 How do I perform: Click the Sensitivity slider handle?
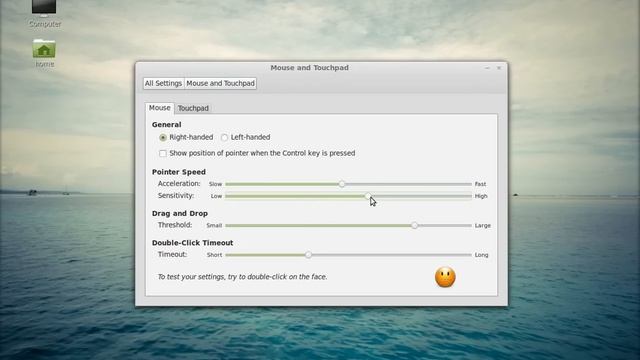pos(368,196)
